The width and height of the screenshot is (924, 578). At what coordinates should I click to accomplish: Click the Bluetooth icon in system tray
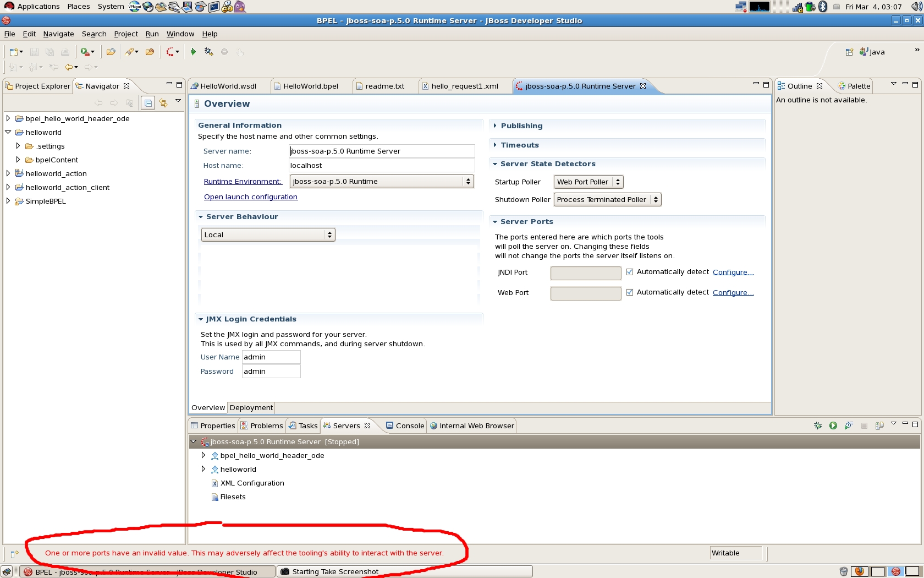pyautogui.click(x=823, y=7)
